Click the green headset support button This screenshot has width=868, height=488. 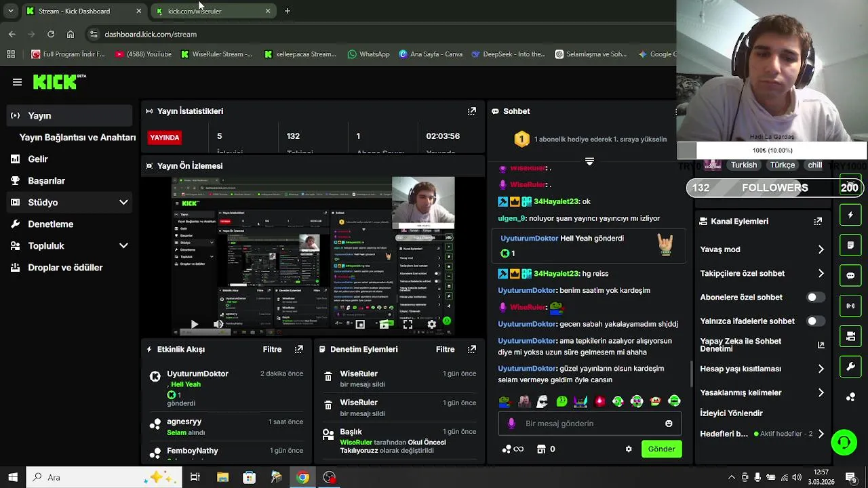[x=844, y=443]
